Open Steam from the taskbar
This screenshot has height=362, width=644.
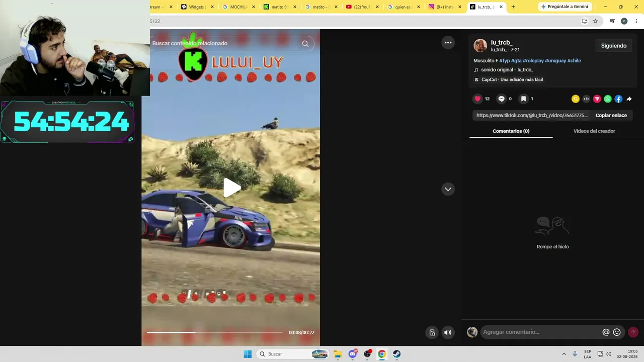click(x=397, y=354)
